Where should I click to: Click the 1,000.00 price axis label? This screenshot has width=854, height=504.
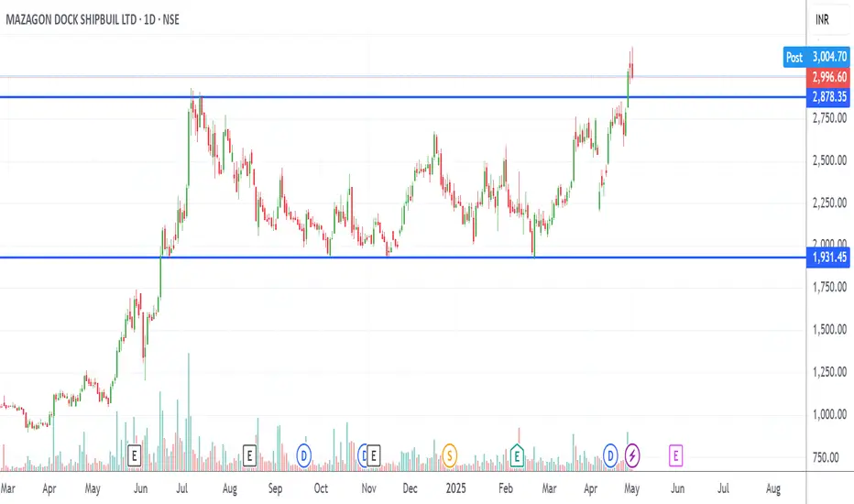[x=829, y=414]
